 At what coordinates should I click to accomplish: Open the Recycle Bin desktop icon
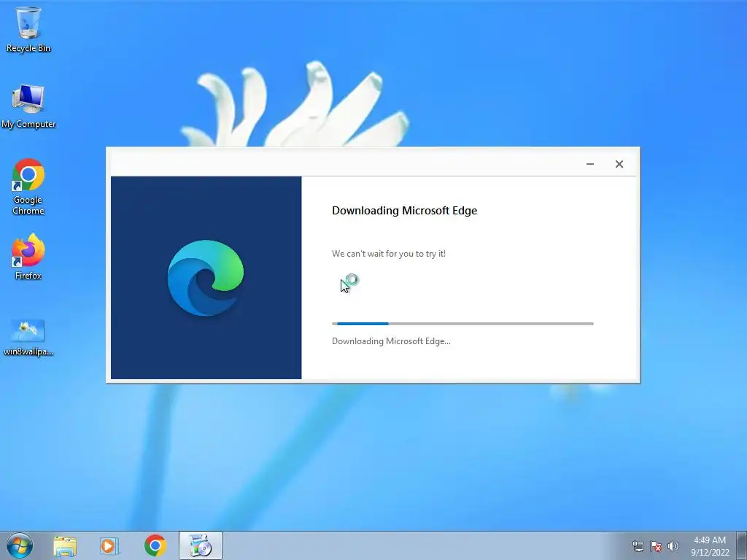point(28,29)
